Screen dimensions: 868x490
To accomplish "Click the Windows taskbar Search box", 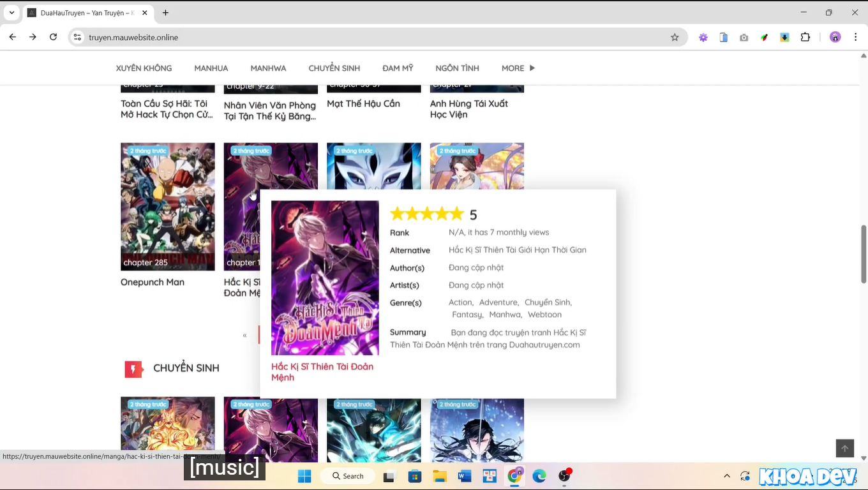I will point(348,476).
